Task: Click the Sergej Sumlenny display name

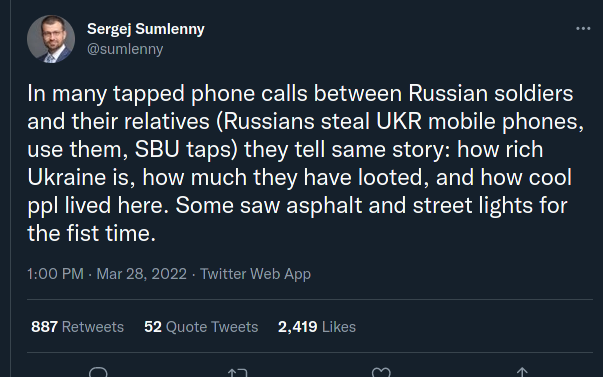Action: tap(146, 29)
